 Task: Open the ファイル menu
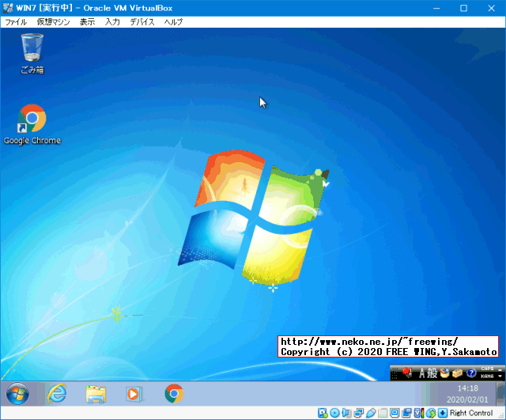point(16,22)
